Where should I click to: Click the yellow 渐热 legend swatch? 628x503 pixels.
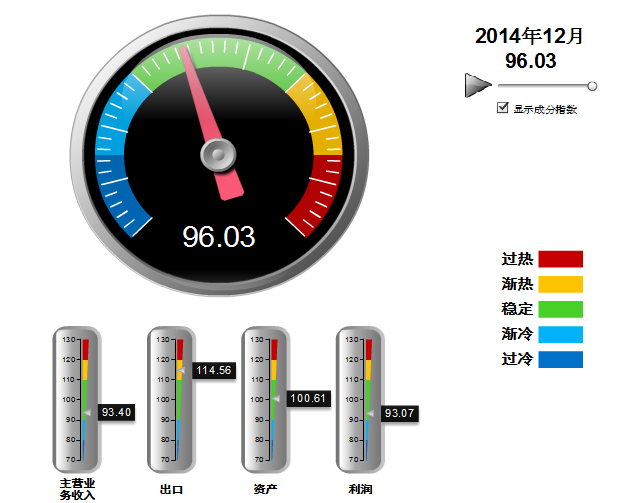pyautogui.click(x=560, y=284)
